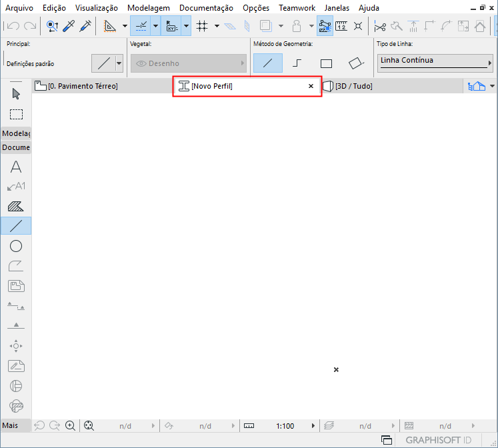The height and width of the screenshot is (448, 498).
Task: Open the Opções menu
Action: (x=256, y=8)
